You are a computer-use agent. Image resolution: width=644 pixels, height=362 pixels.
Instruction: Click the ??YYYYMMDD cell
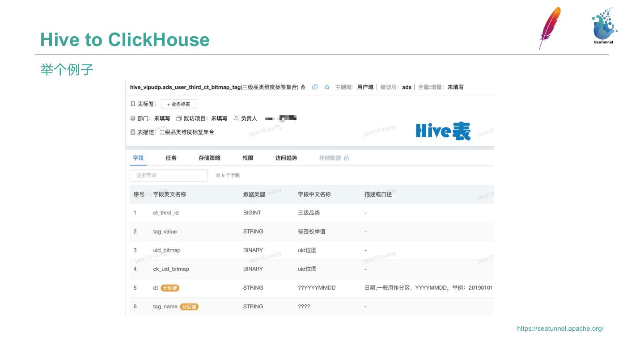tap(317, 288)
